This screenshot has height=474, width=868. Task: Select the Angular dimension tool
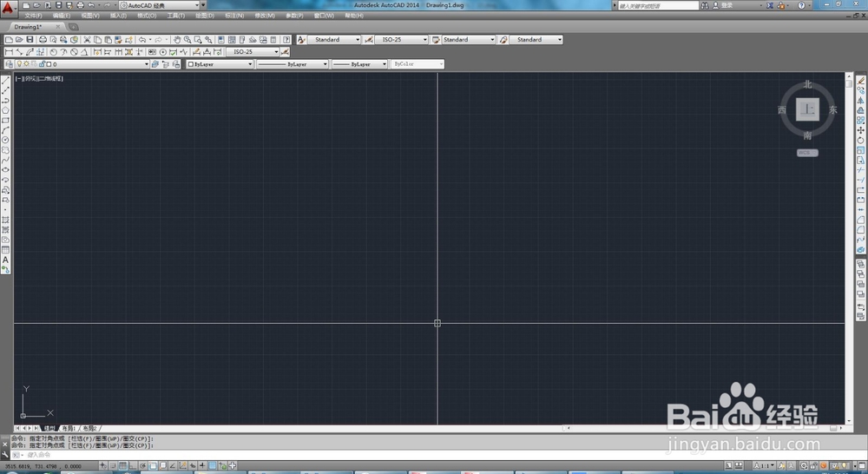84,52
